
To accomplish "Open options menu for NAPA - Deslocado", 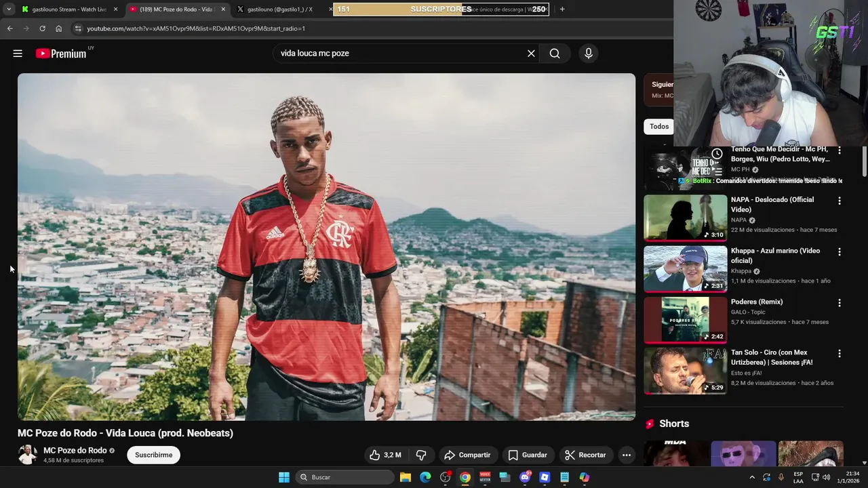I will coord(840,201).
